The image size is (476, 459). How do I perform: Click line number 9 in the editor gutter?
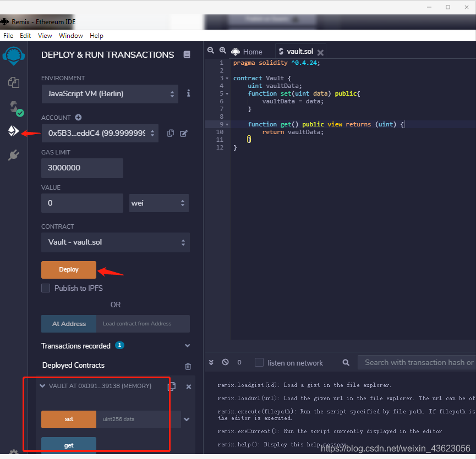click(x=221, y=125)
